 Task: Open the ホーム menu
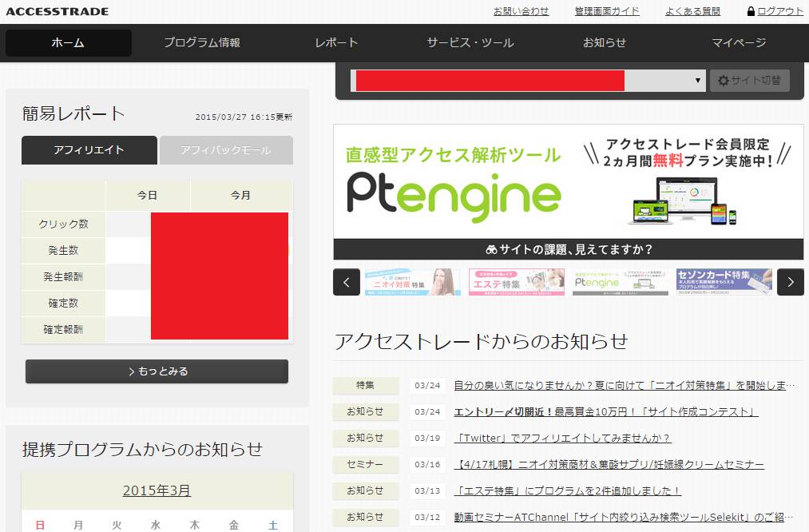click(x=68, y=43)
